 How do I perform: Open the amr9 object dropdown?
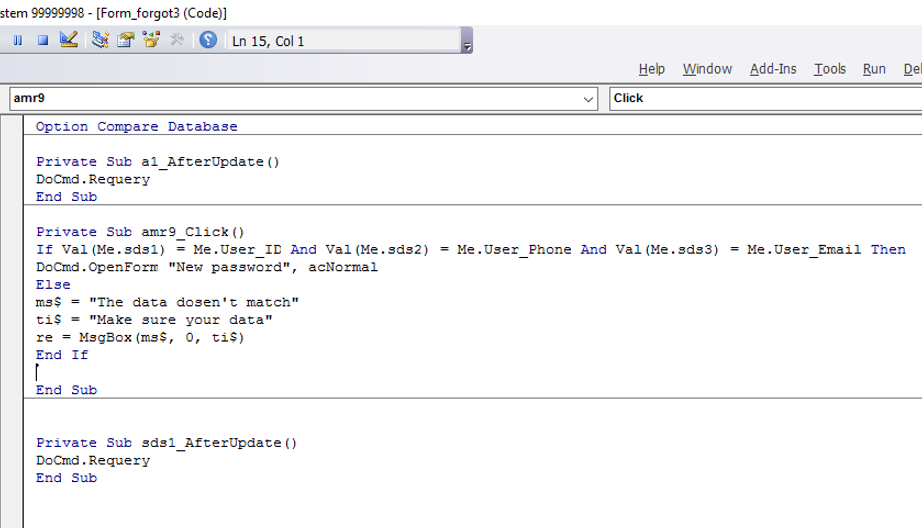(303, 99)
